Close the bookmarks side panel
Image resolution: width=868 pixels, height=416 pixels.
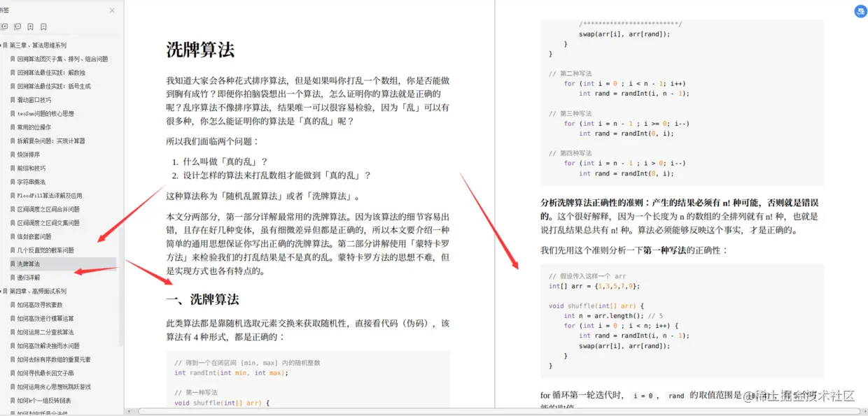pos(112,10)
